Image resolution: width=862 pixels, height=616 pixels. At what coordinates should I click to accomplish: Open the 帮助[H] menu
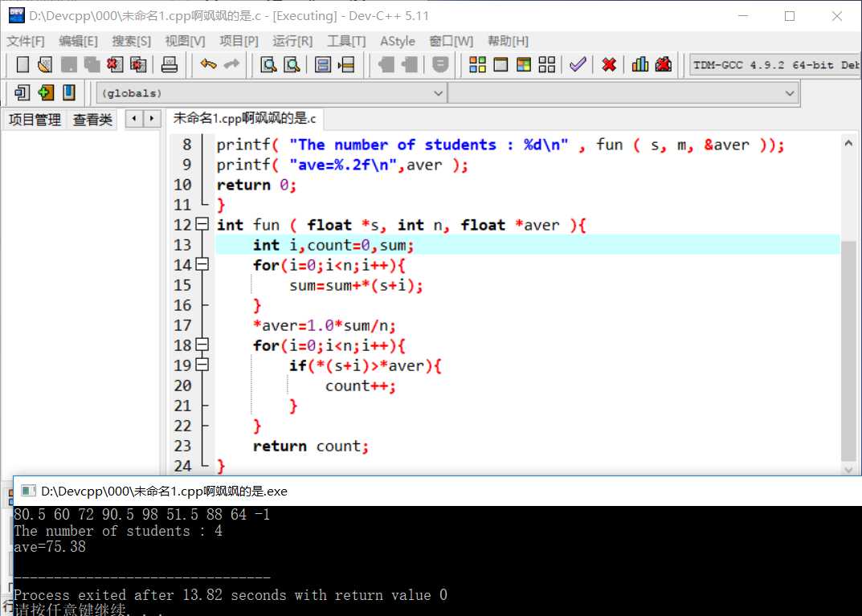(508, 41)
